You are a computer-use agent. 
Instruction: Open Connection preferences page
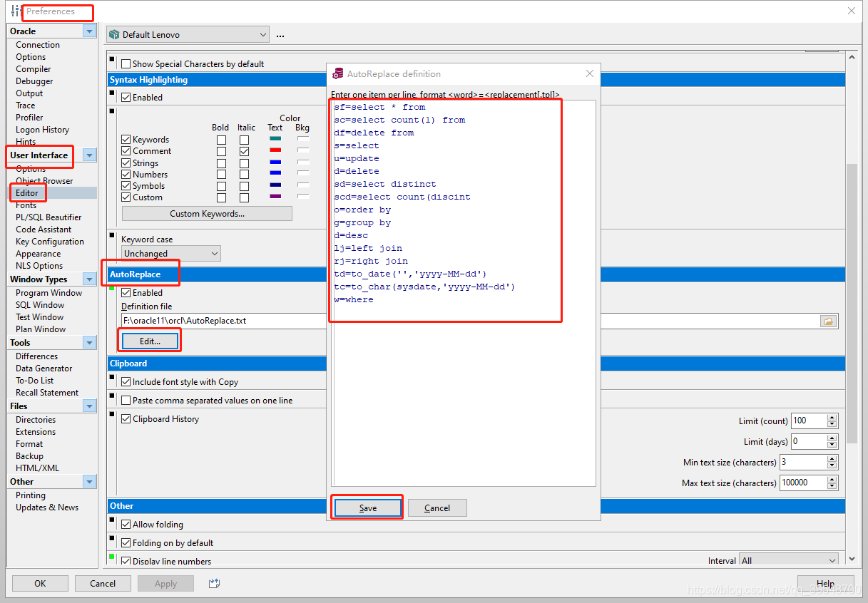(x=38, y=45)
